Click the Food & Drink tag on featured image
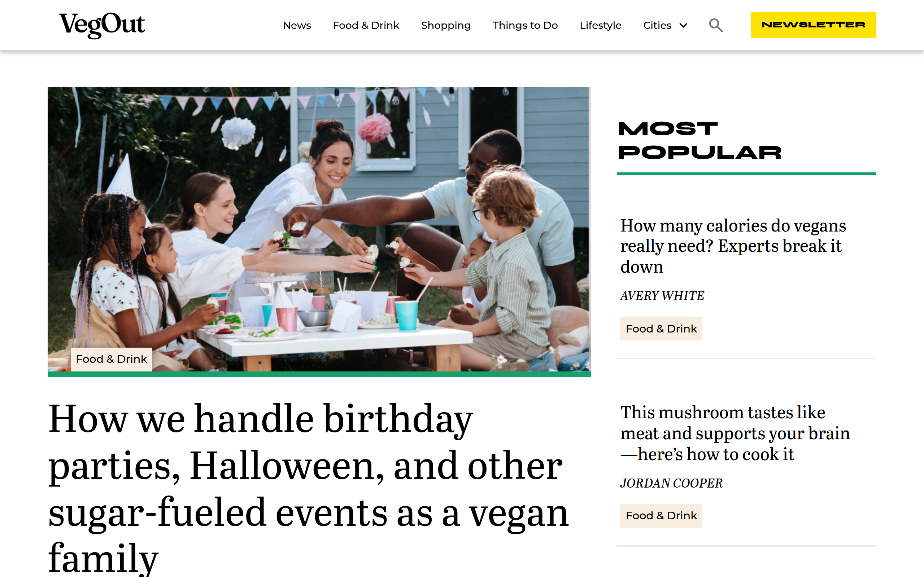 click(112, 359)
